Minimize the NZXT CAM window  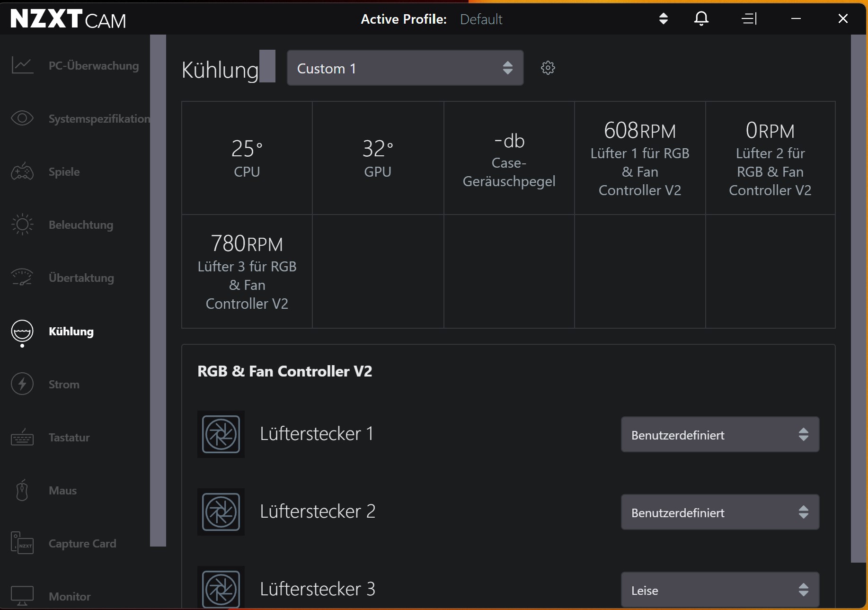pyautogui.click(x=796, y=18)
